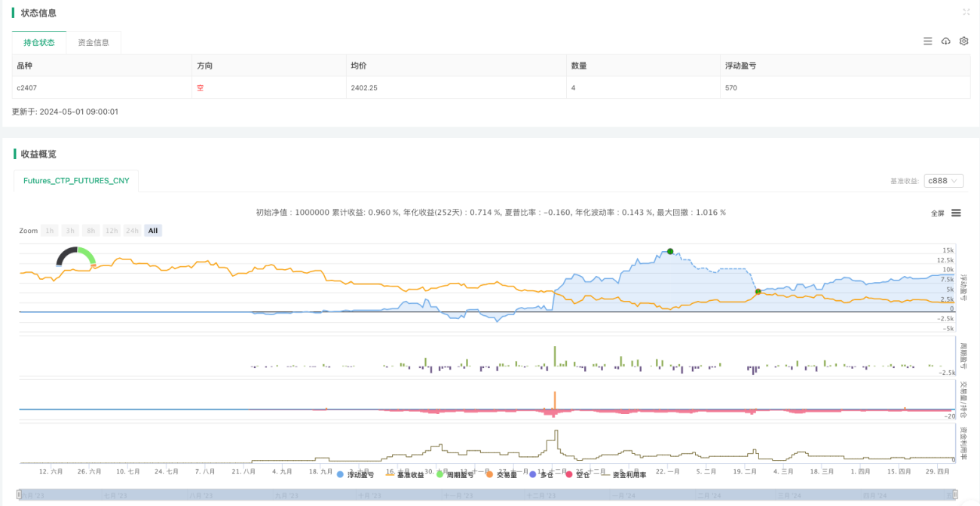Click the tall orange volume spike bar
980x506 pixels.
pos(555,400)
